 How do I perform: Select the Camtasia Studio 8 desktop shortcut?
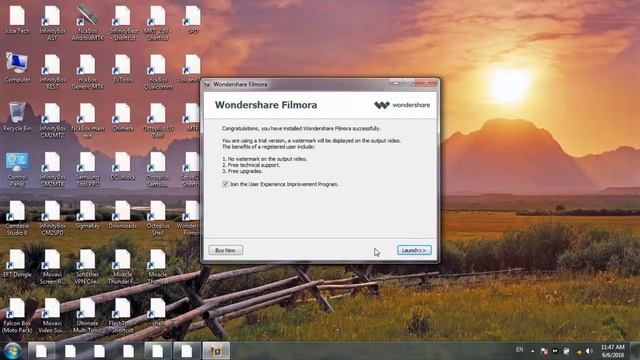[17, 218]
